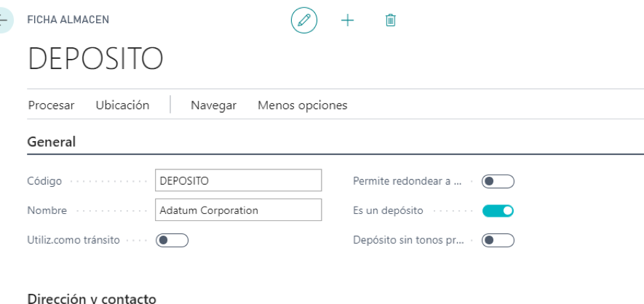Image resolution: width=644 pixels, height=304 pixels.
Task: Click the Es un depósito label
Action: (388, 210)
